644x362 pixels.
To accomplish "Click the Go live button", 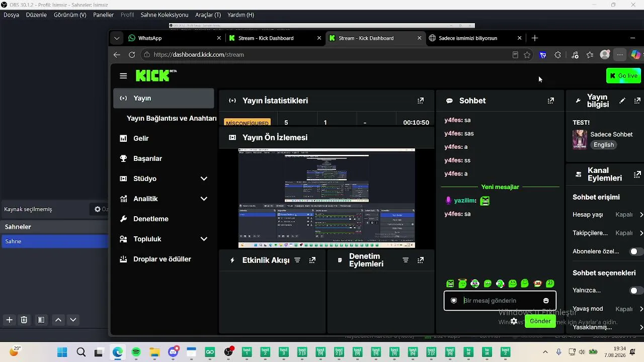I will [623, 76].
